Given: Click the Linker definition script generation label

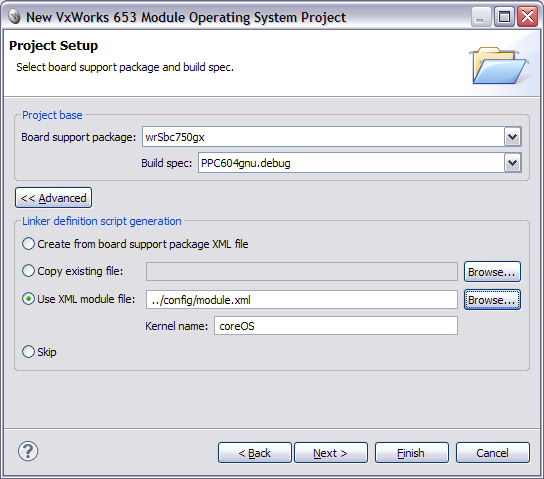Looking at the screenshot, I should point(102,221).
